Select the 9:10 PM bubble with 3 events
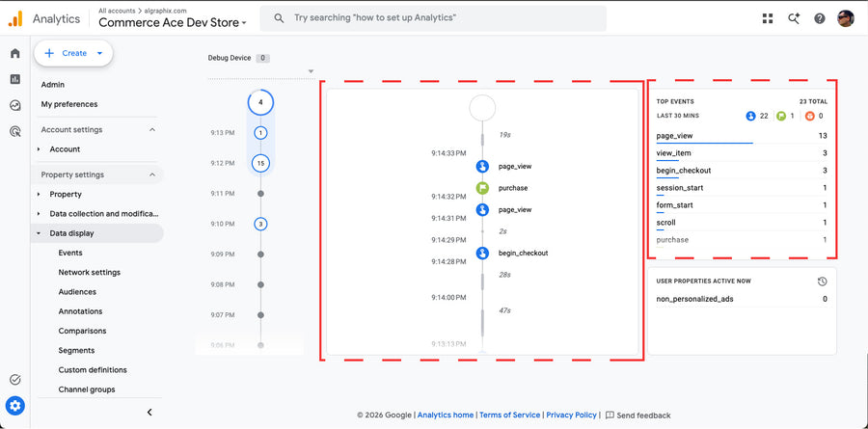The height and width of the screenshot is (429, 868). 260,225
